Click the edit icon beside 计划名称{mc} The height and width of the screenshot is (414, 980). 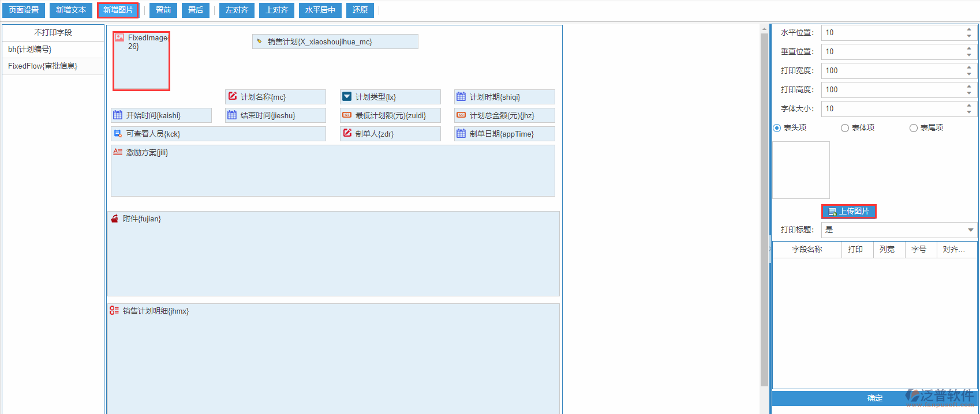pos(233,96)
